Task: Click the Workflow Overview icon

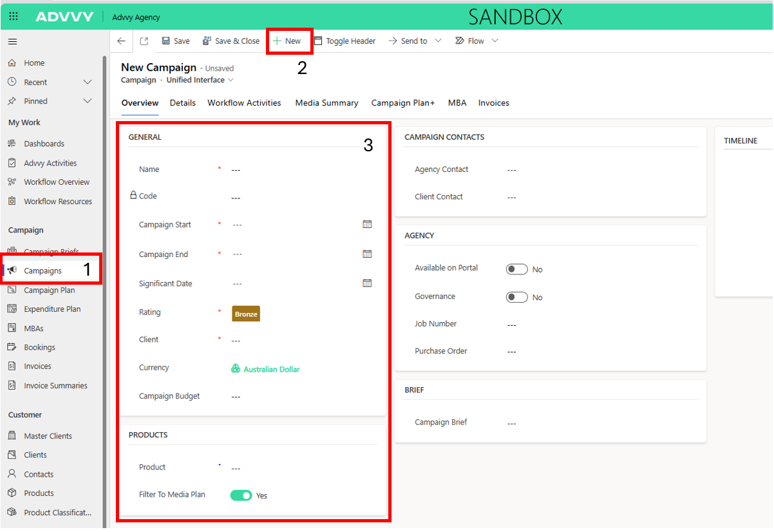Action: click(x=12, y=182)
